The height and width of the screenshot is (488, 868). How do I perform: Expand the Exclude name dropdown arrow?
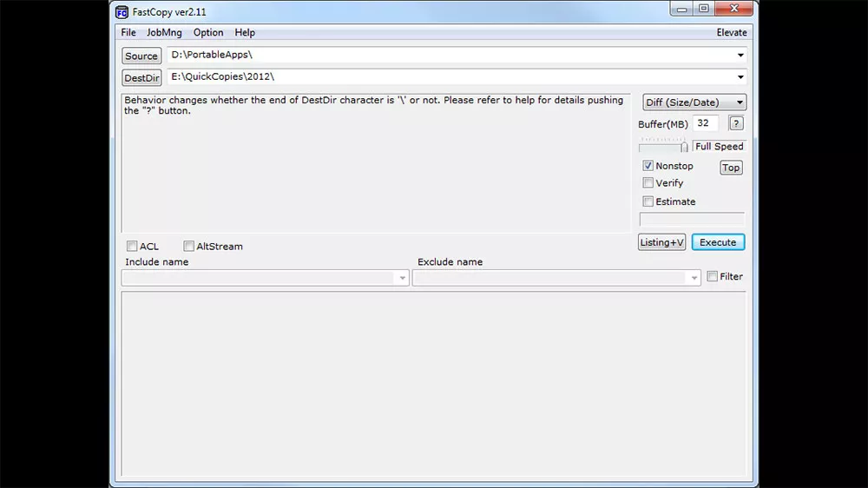point(694,278)
